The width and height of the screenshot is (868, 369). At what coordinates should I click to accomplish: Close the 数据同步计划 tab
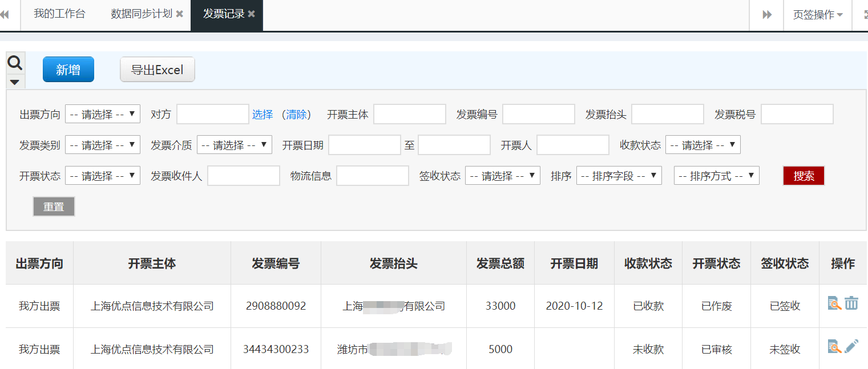click(x=179, y=14)
